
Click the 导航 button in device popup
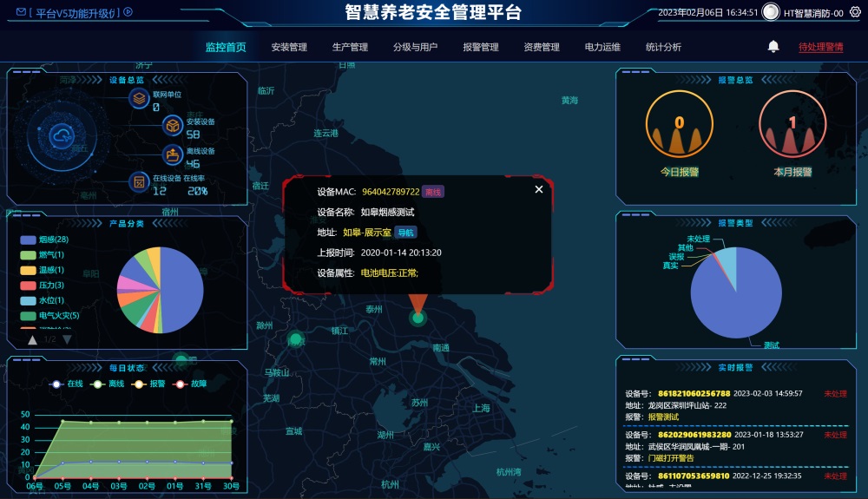point(405,233)
